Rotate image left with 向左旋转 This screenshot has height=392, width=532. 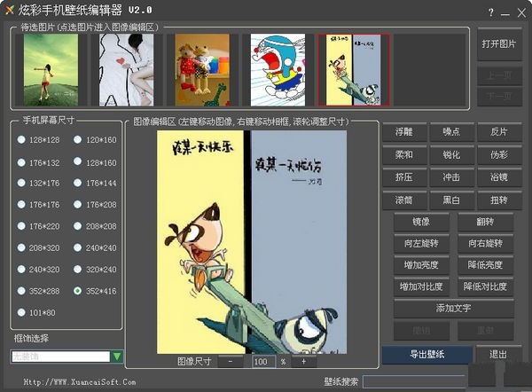tap(421, 243)
